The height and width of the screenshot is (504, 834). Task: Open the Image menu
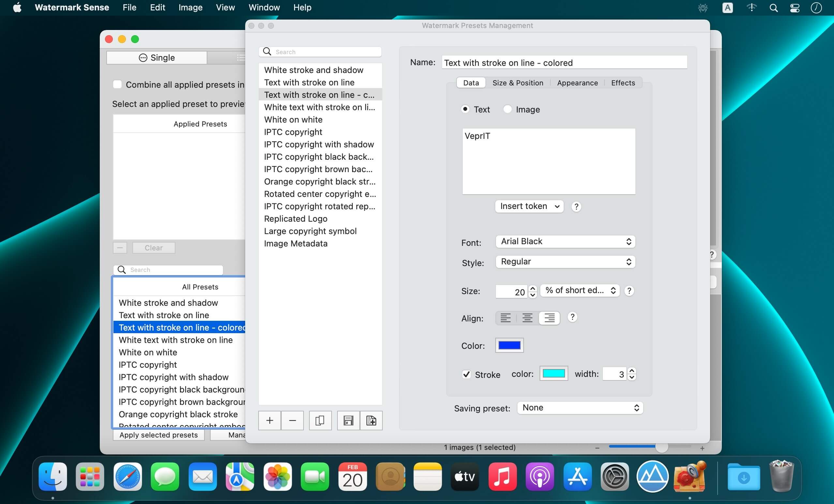(x=190, y=7)
